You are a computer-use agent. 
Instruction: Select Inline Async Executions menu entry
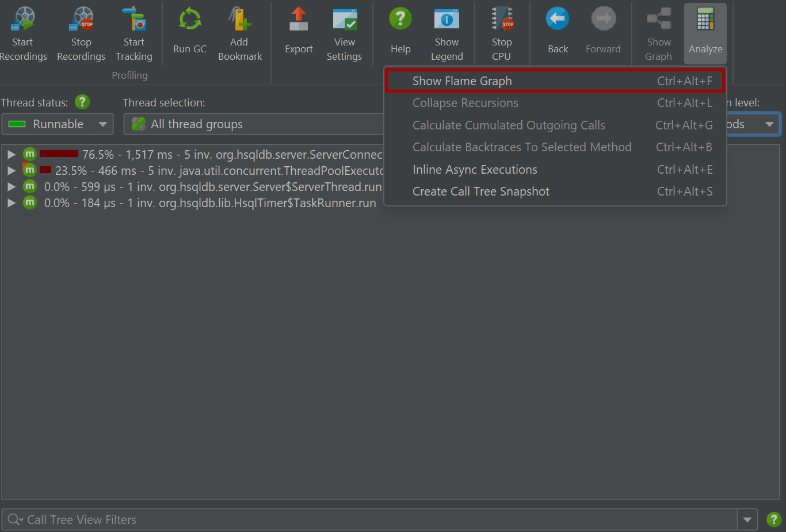[555, 170]
